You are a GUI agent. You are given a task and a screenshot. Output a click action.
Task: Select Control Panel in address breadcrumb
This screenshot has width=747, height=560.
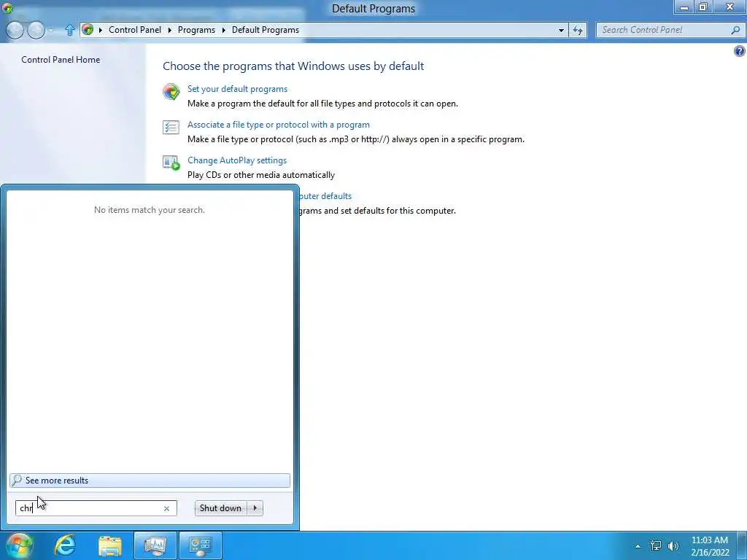click(x=135, y=30)
